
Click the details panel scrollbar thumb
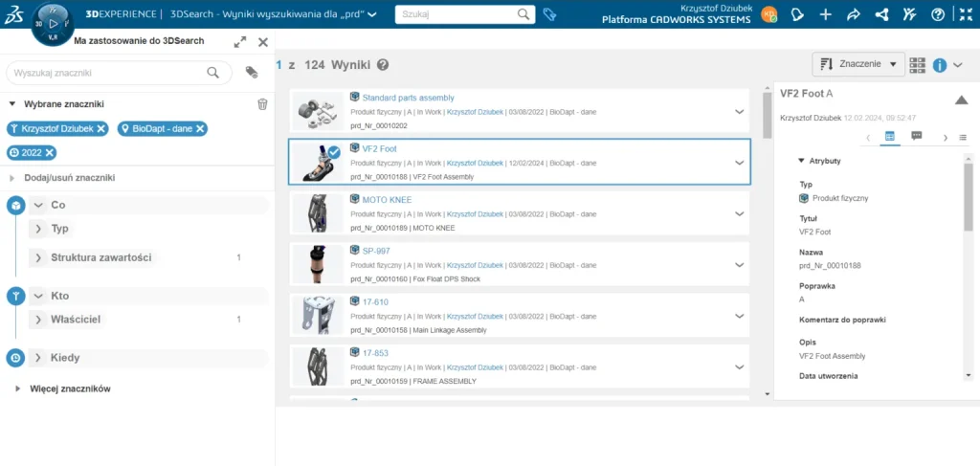click(969, 197)
